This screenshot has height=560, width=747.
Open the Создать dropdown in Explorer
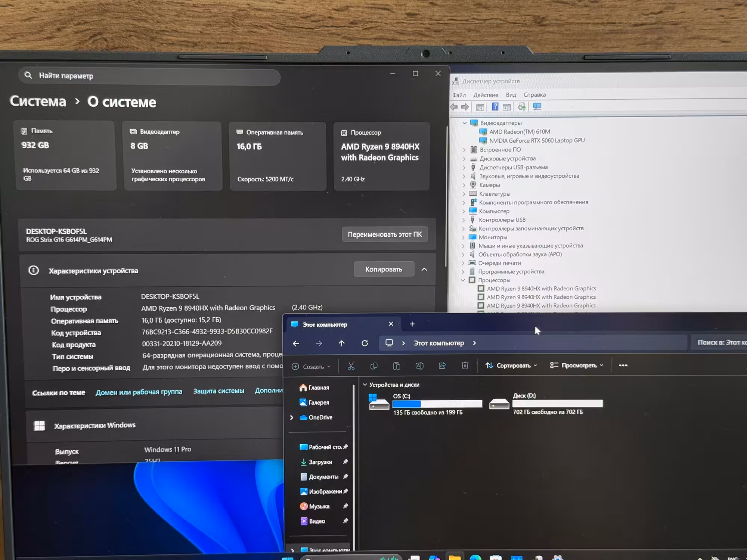tap(311, 367)
